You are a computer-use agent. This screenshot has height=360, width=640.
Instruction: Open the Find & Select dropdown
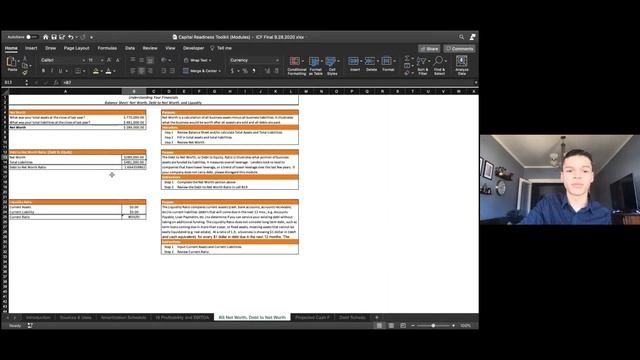[x=439, y=66]
